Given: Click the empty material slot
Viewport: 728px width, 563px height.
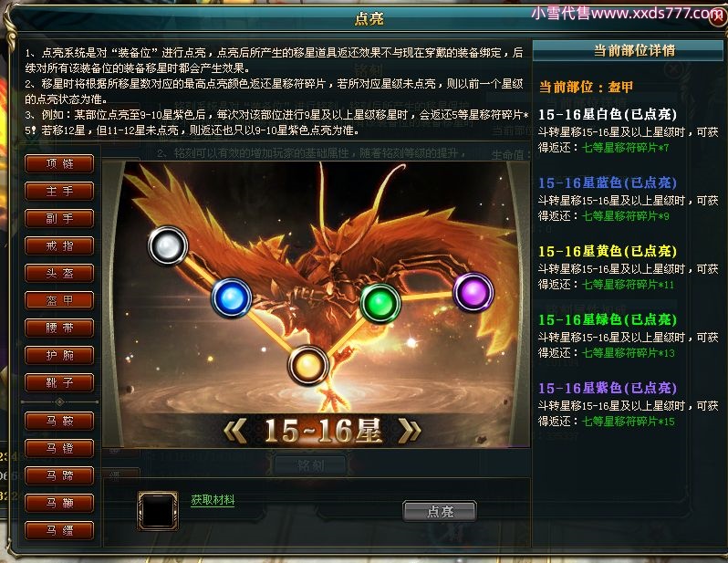Looking at the screenshot, I should [x=158, y=510].
